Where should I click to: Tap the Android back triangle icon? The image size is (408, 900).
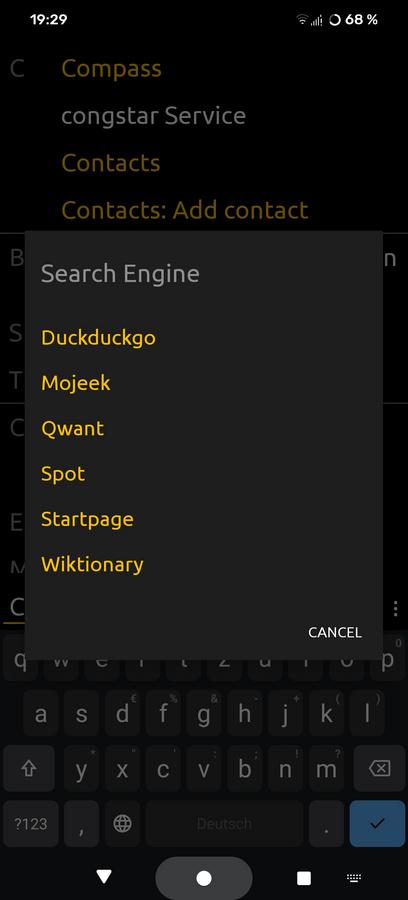click(104, 876)
